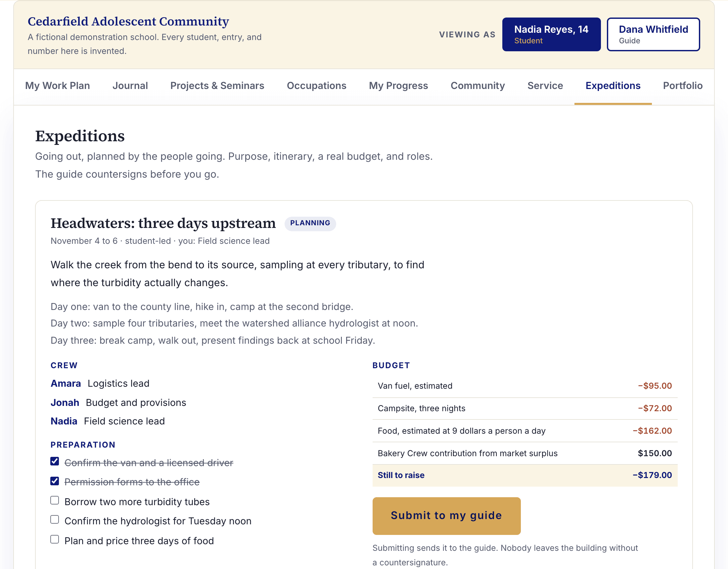Switch to the Journal tab
Screen dimensions: 728x569
coord(130,86)
